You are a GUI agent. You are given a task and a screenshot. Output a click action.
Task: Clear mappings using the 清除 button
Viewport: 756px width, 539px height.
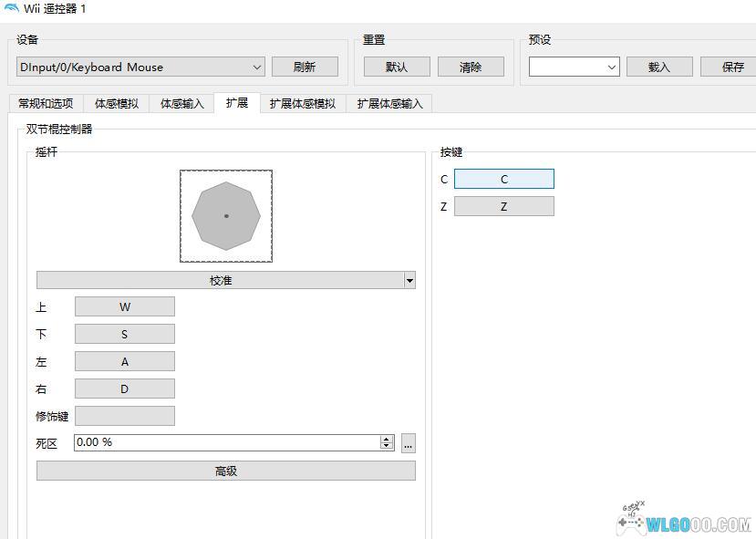(x=471, y=67)
